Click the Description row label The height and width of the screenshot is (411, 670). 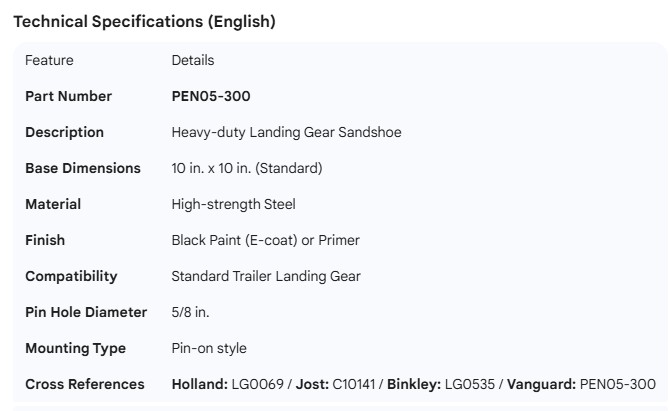click(x=64, y=132)
